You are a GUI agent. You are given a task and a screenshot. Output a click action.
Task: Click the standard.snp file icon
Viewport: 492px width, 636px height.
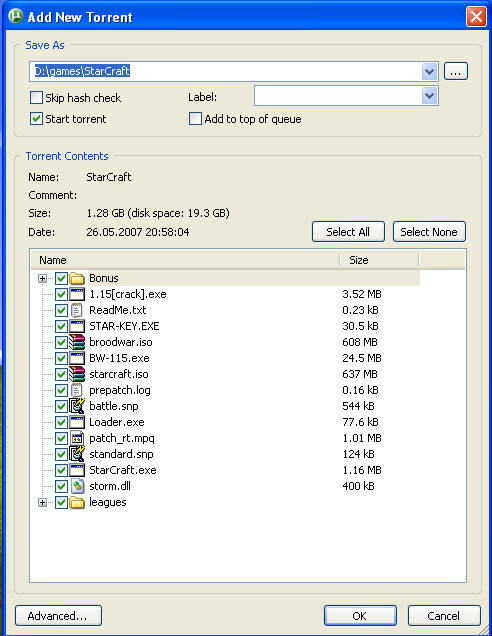77,454
